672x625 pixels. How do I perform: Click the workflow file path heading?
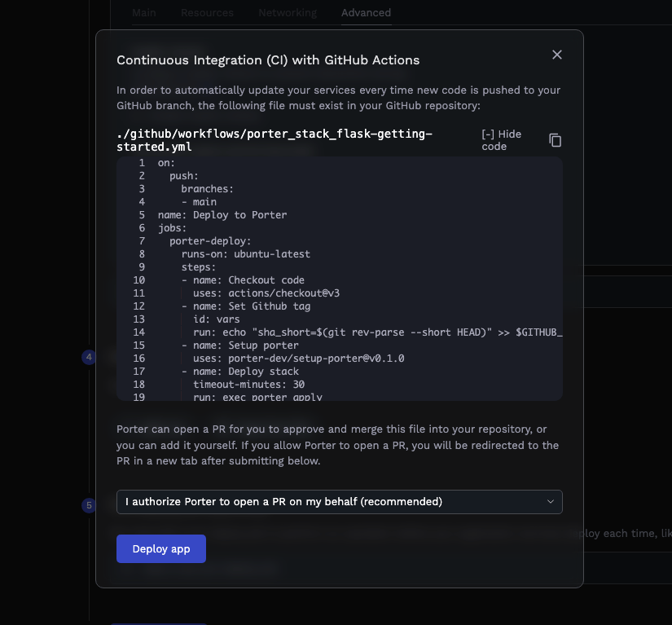click(x=275, y=140)
